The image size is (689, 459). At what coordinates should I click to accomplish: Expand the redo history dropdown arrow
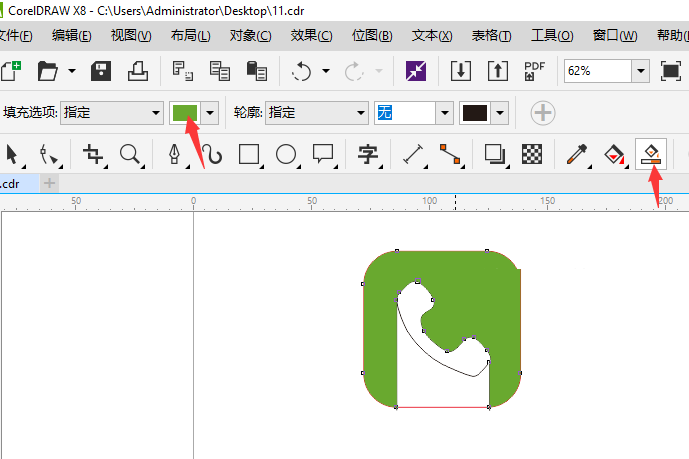coord(378,71)
